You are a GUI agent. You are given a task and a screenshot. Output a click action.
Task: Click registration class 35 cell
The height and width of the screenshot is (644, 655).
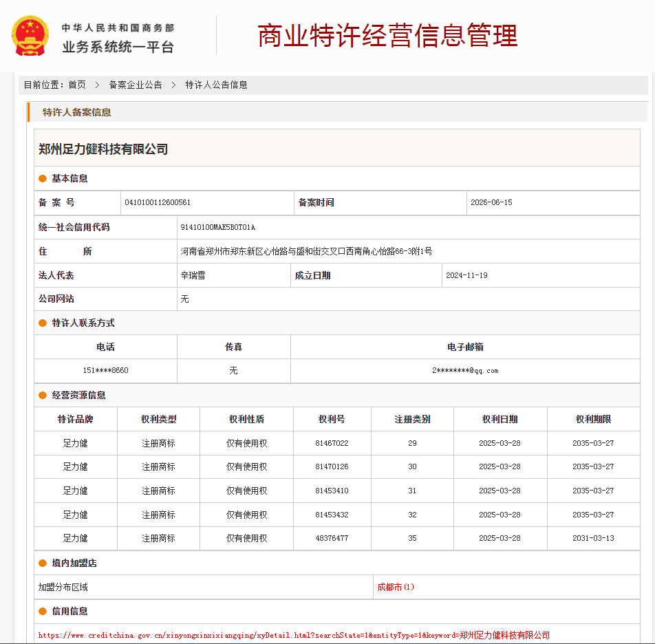point(412,539)
